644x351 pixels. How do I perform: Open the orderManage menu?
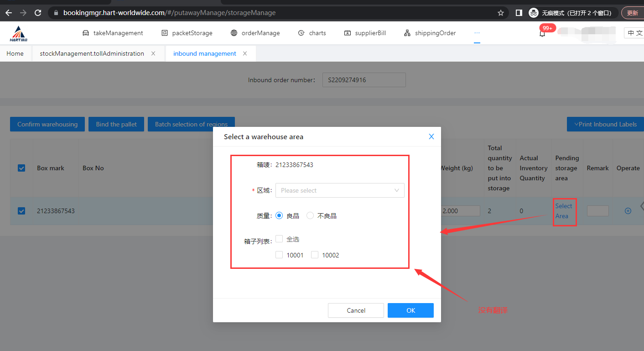(x=255, y=33)
